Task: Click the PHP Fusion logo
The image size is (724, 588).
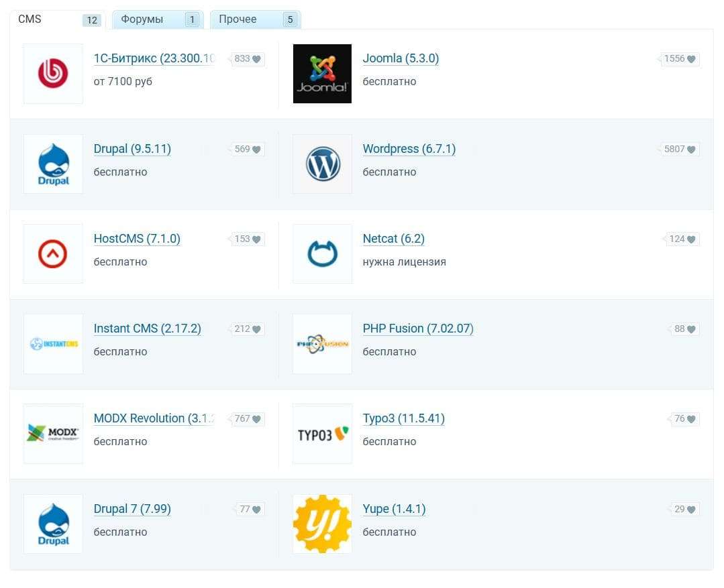Action: point(322,344)
